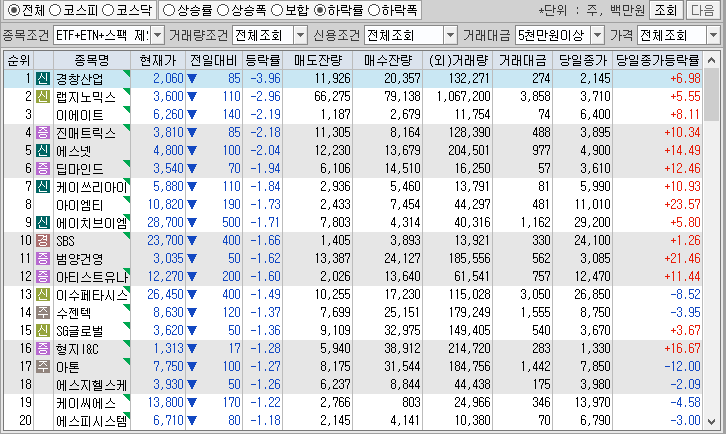Click the -12.00 value for 아톤
The height and width of the screenshot is (434, 726).
click(682, 366)
